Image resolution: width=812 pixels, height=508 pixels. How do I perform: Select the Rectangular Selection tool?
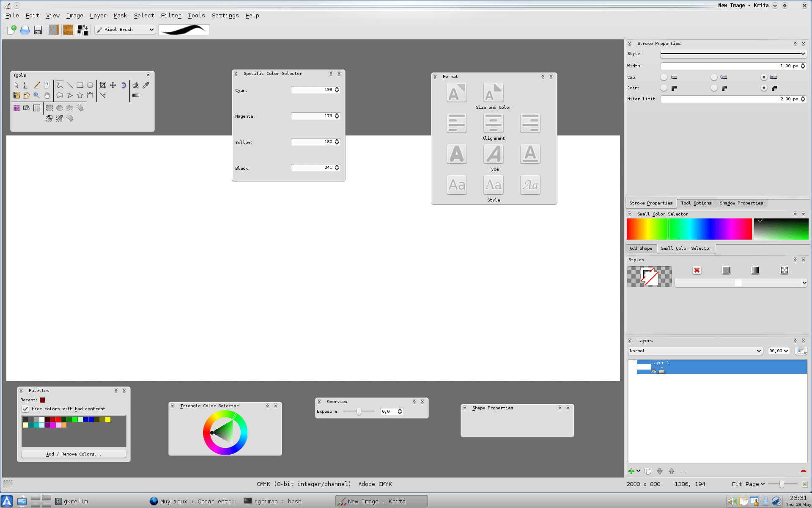click(x=49, y=108)
